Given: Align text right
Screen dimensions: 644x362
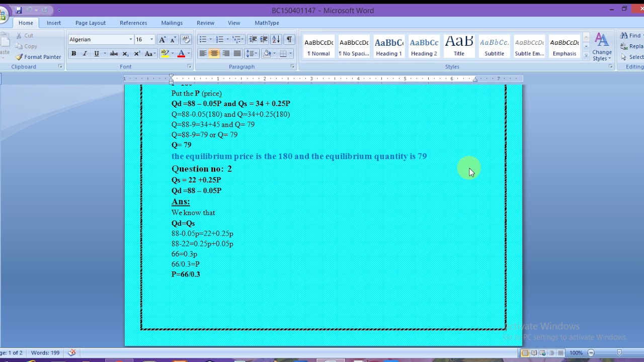Looking at the screenshot, I should tap(226, 54).
